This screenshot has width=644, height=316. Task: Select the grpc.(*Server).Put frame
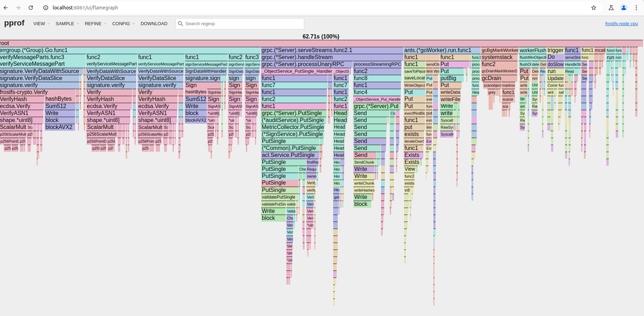coord(376,106)
